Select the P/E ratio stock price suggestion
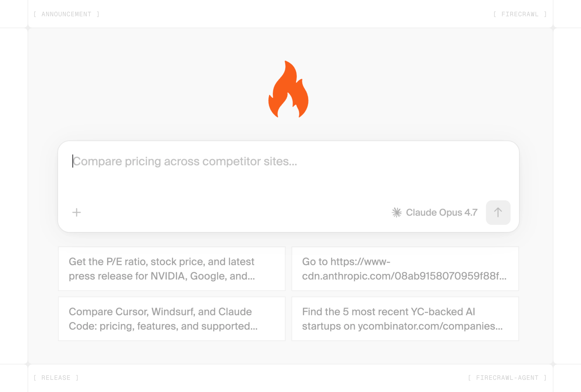 click(172, 269)
